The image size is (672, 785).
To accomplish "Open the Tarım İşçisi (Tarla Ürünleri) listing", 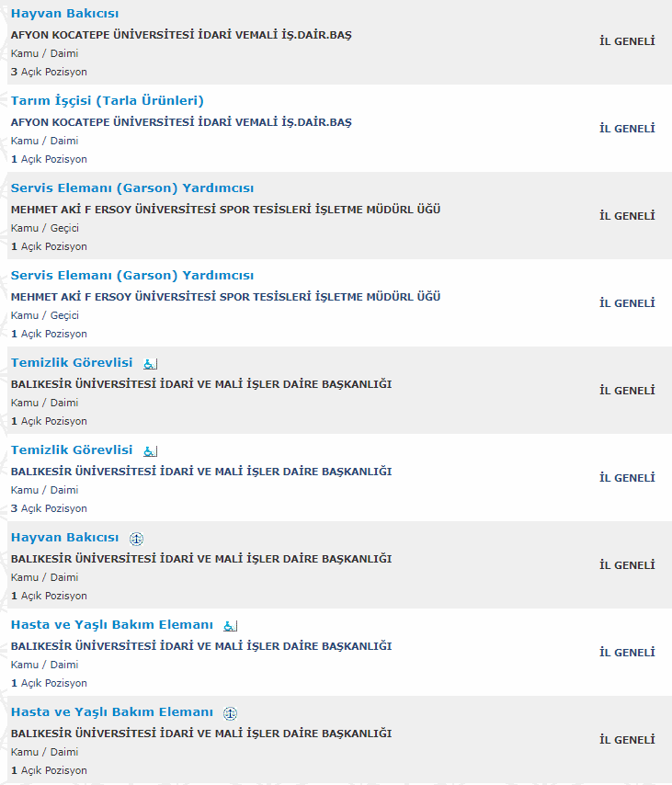I will [x=107, y=101].
